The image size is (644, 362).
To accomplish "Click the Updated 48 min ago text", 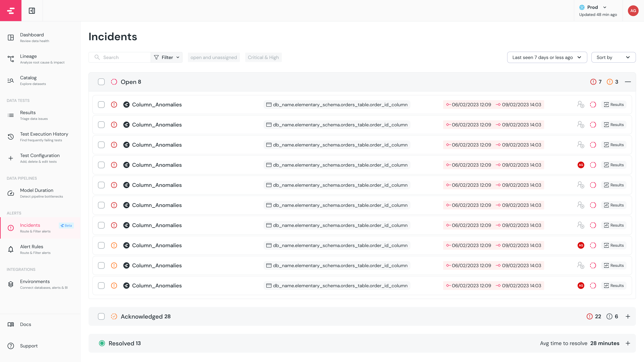I will (598, 15).
